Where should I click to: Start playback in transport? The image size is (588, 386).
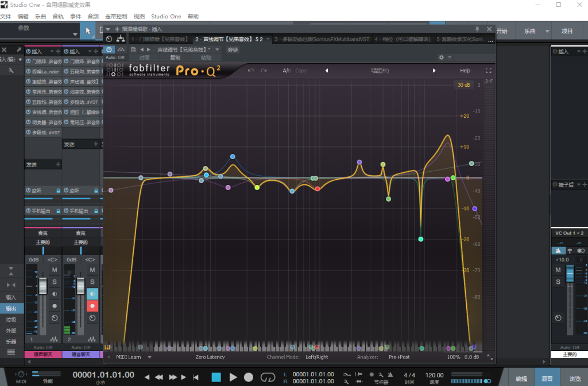point(233,377)
